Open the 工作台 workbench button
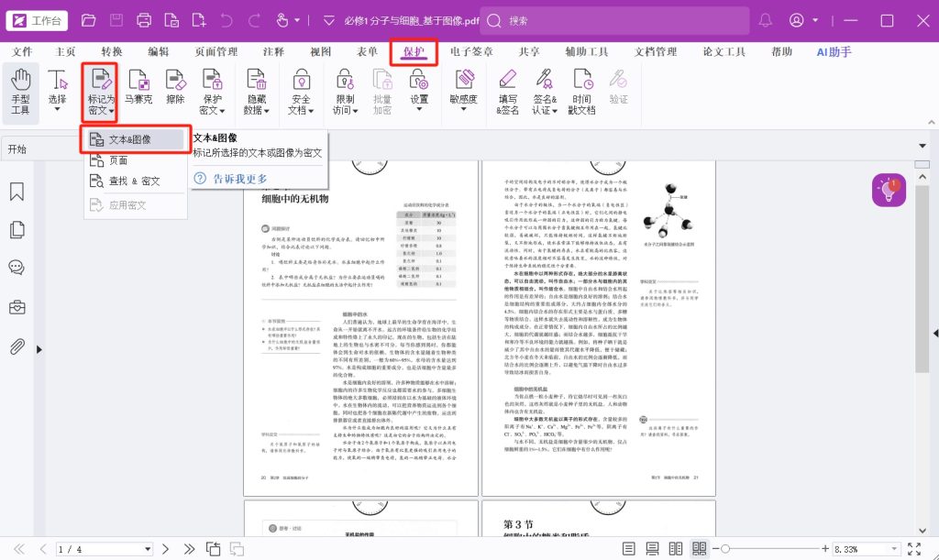This screenshot has height=560, width=939. [x=37, y=20]
